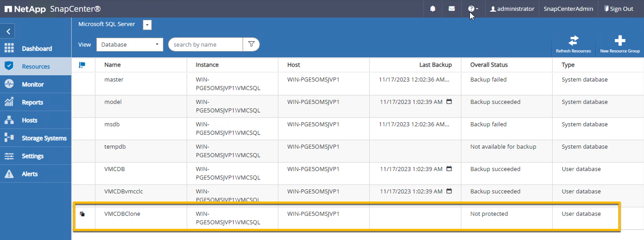Open the mail envelope icon
644x240 pixels.
tap(452, 9)
